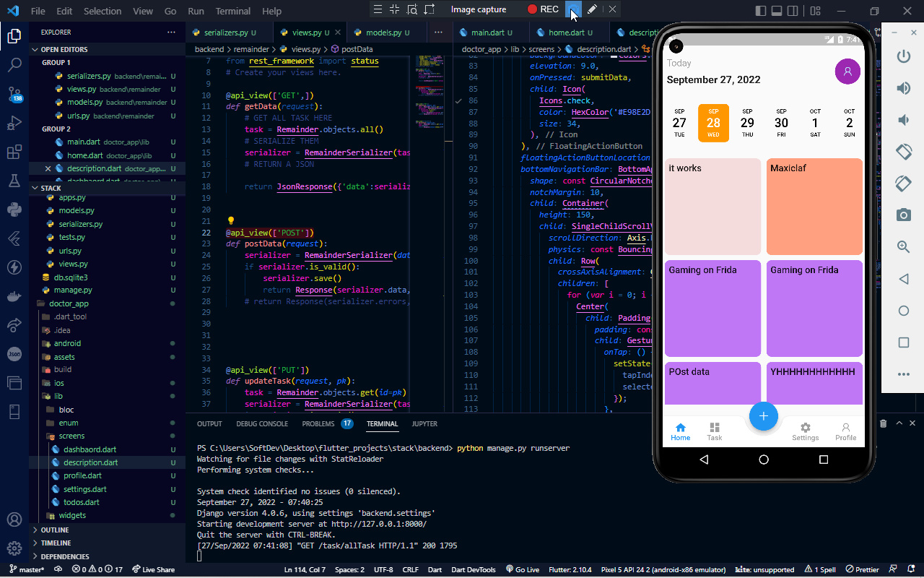Select Sep 27 Tue in date strip
This screenshot has height=578, width=924.
click(x=679, y=123)
